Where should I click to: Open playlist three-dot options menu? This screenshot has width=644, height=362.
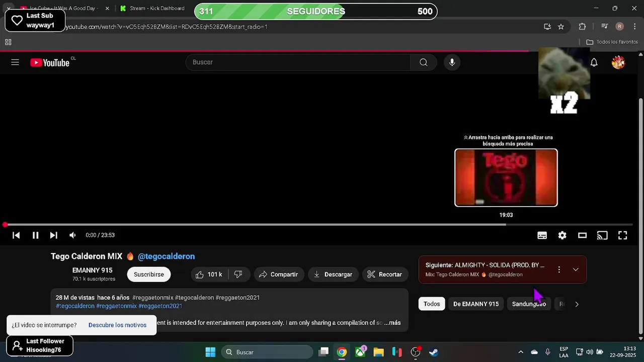pos(559,269)
